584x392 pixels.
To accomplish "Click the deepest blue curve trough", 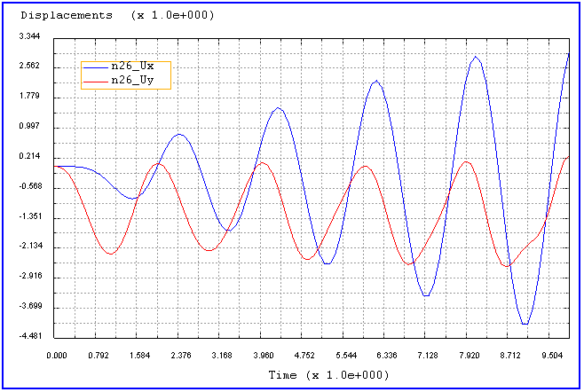I will (525, 324).
